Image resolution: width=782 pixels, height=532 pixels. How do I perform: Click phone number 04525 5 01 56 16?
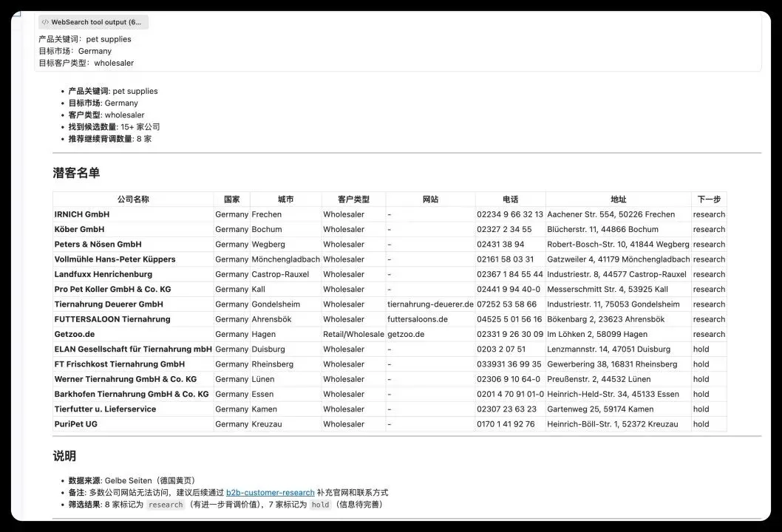coord(509,319)
